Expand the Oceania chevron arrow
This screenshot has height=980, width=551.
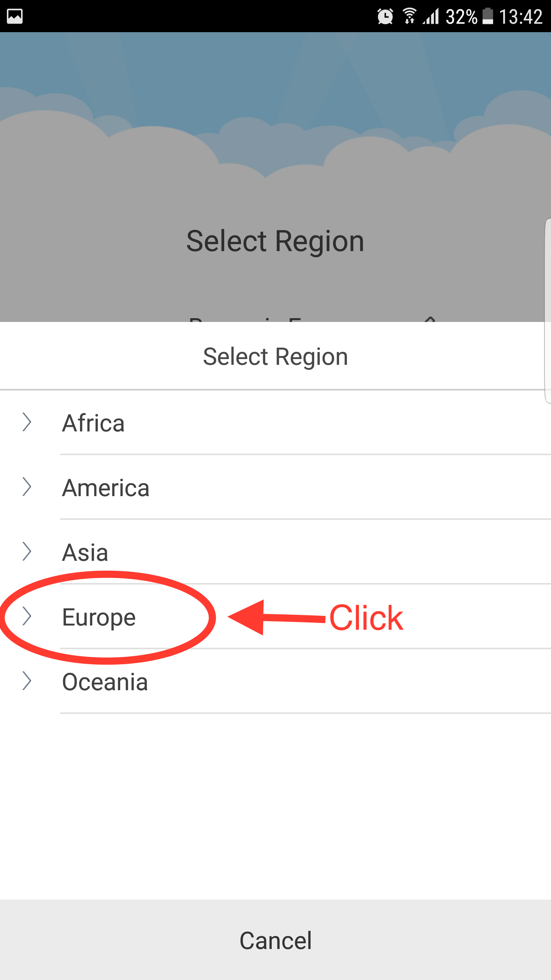coord(26,681)
